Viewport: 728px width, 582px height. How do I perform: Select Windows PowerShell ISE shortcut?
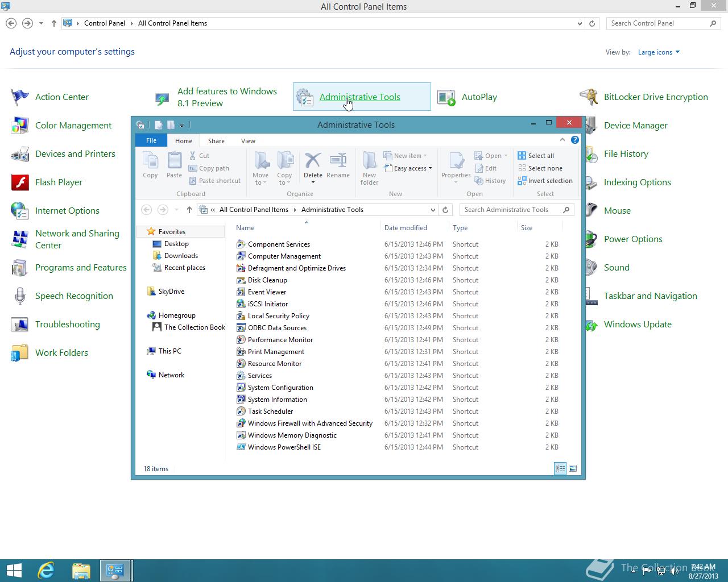(284, 447)
